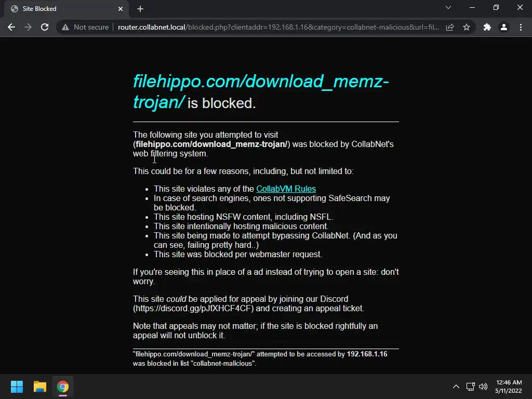Open the clock showing 12:46 AM
The height and width of the screenshot is (399, 532).
[509, 387]
